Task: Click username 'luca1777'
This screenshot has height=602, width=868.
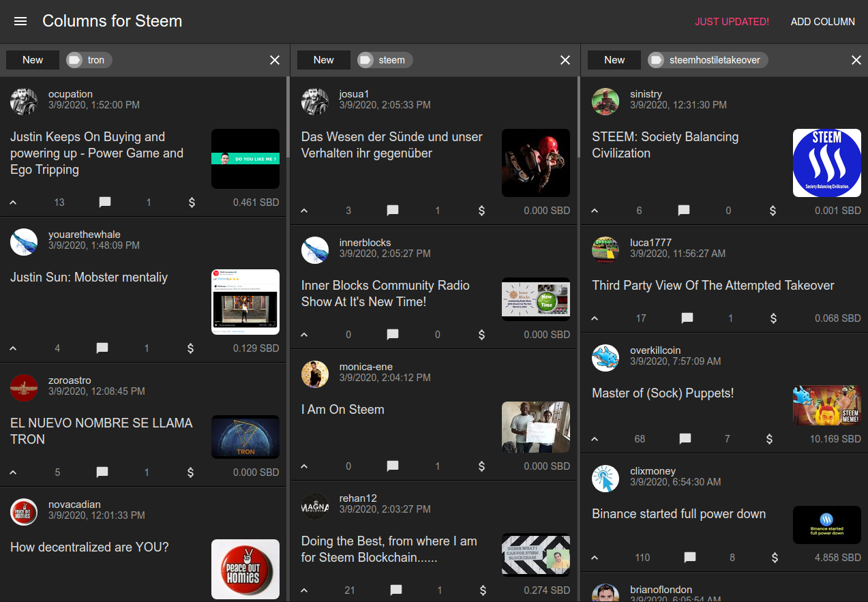Action: (650, 242)
